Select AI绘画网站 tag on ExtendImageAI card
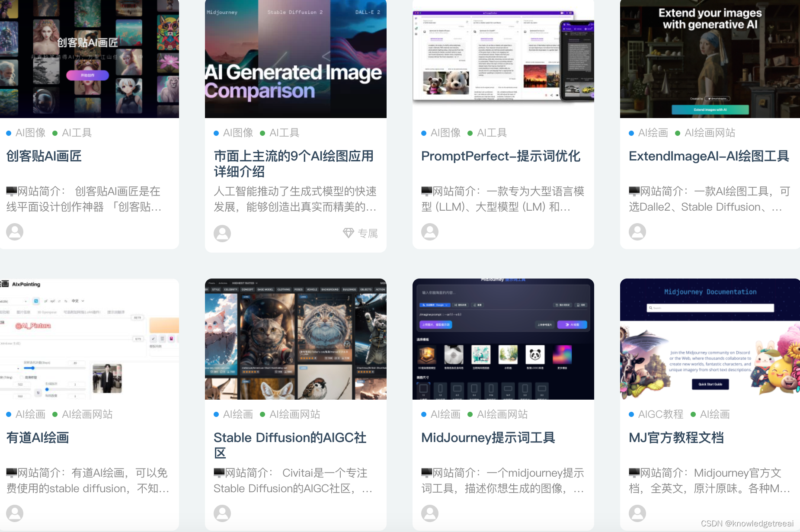Screen dimensions: 800x532 (x=710, y=133)
